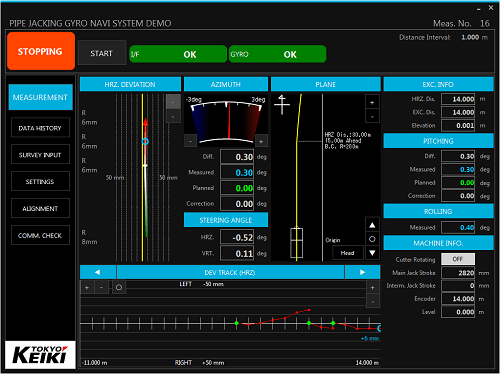
Task: Click the Distance Interval value 1.000
Action: [470, 37]
